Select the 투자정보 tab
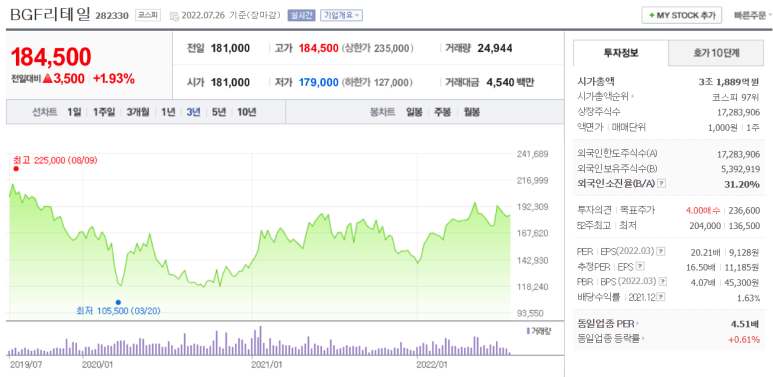The height and width of the screenshot is (377, 773). (x=621, y=53)
